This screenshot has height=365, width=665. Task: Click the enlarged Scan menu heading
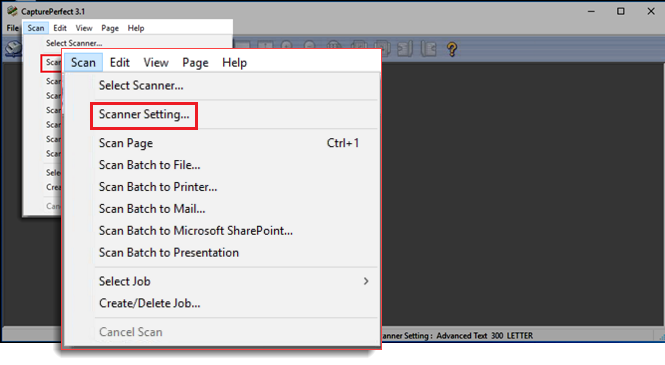[83, 63]
